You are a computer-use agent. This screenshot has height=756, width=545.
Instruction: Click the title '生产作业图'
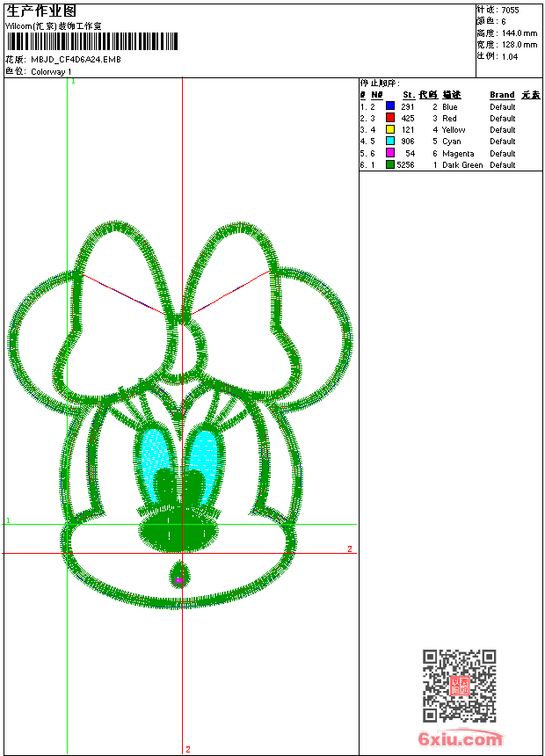(x=41, y=11)
